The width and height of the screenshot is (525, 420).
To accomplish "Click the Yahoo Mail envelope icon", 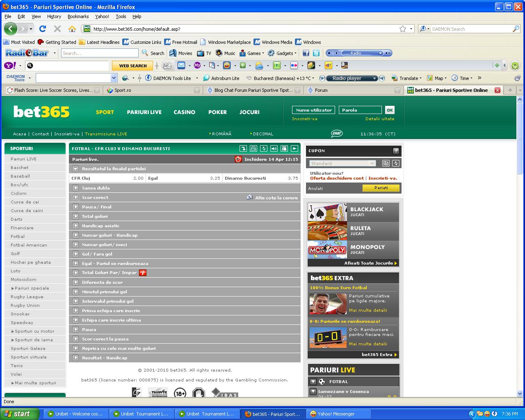I will coord(181,65).
